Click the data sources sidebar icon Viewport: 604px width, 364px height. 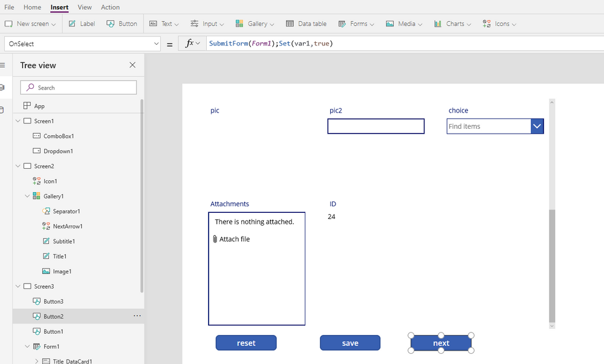(x=2, y=110)
